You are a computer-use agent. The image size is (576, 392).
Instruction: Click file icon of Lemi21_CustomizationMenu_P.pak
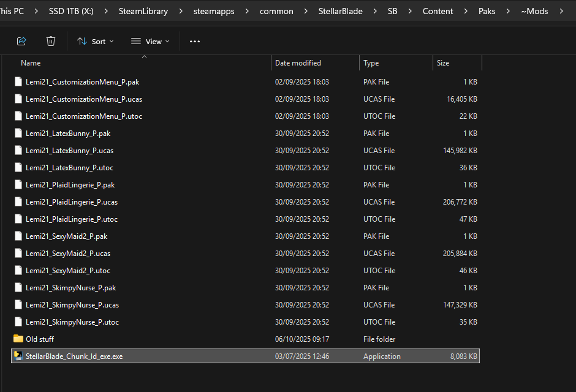click(x=18, y=81)
